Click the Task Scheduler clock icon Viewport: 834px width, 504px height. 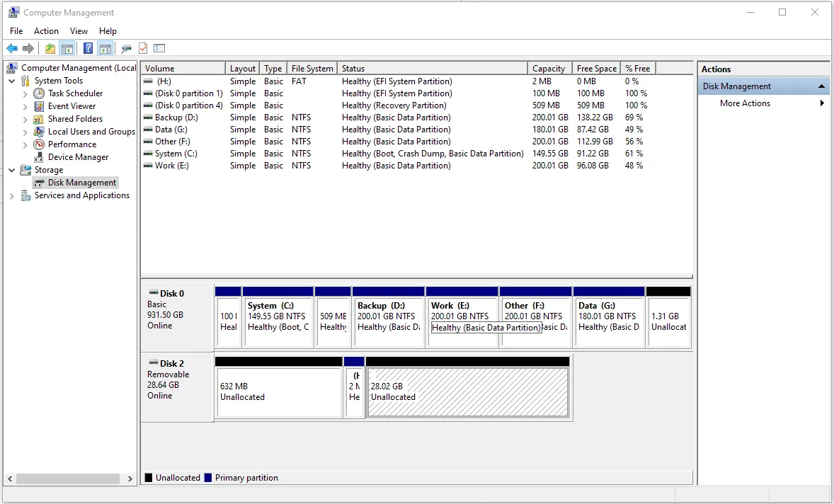pyautogui.click(x=39, y=93)
